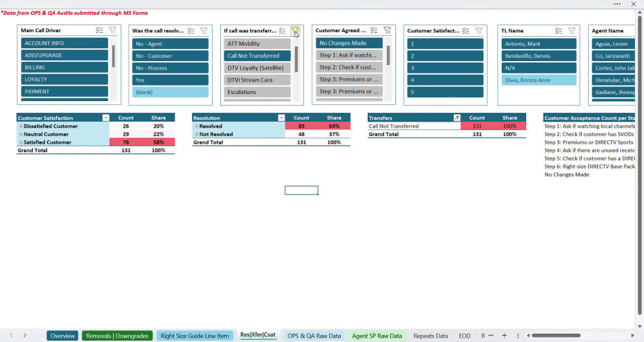The image size is (644, 342).
Task: Select BILLING slicer item
Action: [x=64, y=68]
